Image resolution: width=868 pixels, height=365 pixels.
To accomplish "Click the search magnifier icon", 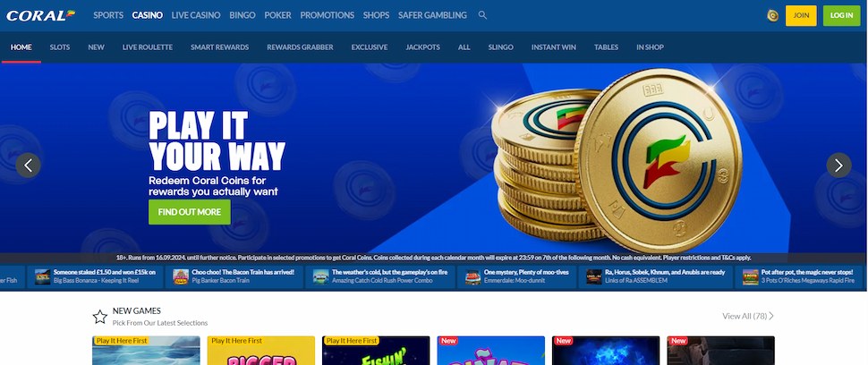I will pyautogui.click(x=482, y=15).
